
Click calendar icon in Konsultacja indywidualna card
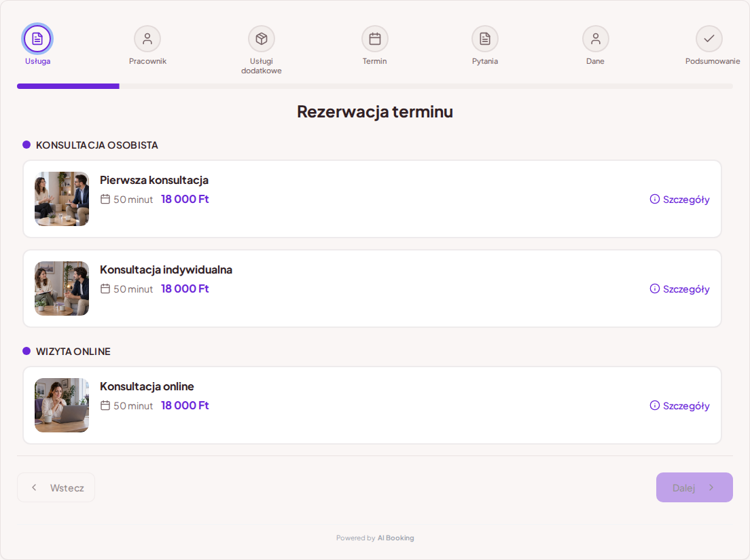pos(105,288)
